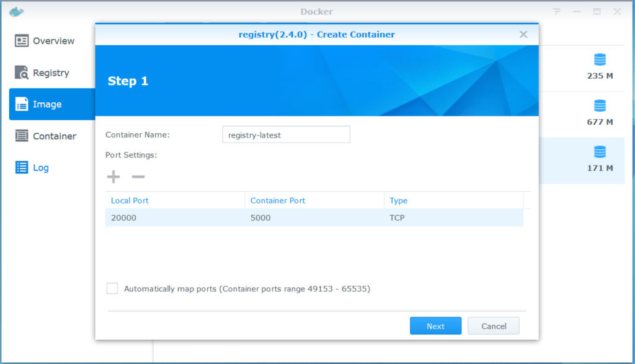
Task: Click the Next button
Action: click(435, 326)
